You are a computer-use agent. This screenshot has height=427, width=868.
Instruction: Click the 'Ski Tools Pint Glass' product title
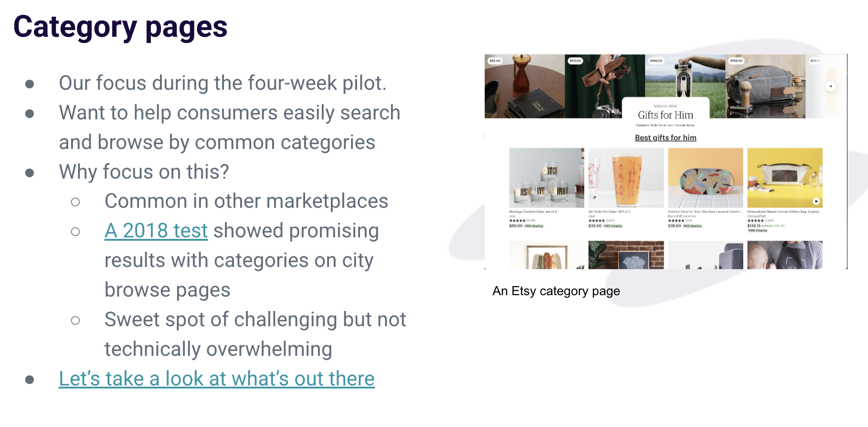pos(609,212)
